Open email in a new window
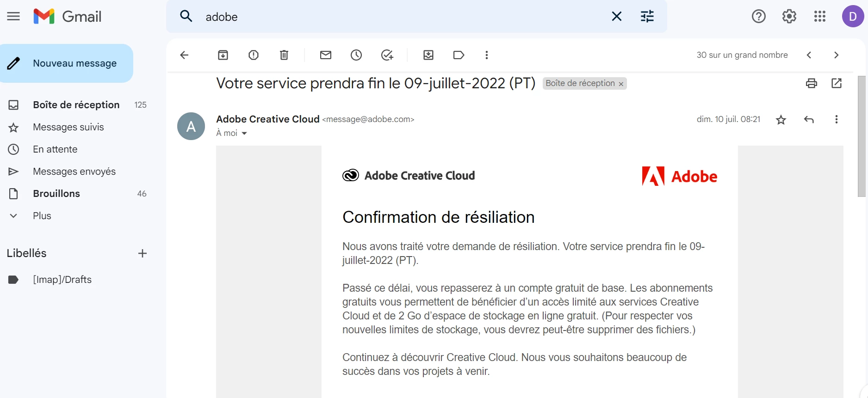The image size is (868, 398). (x=837, y=83)
